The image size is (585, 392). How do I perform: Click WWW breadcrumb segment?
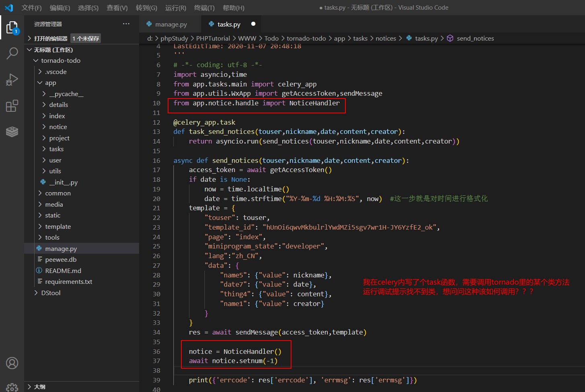(247, 38)
